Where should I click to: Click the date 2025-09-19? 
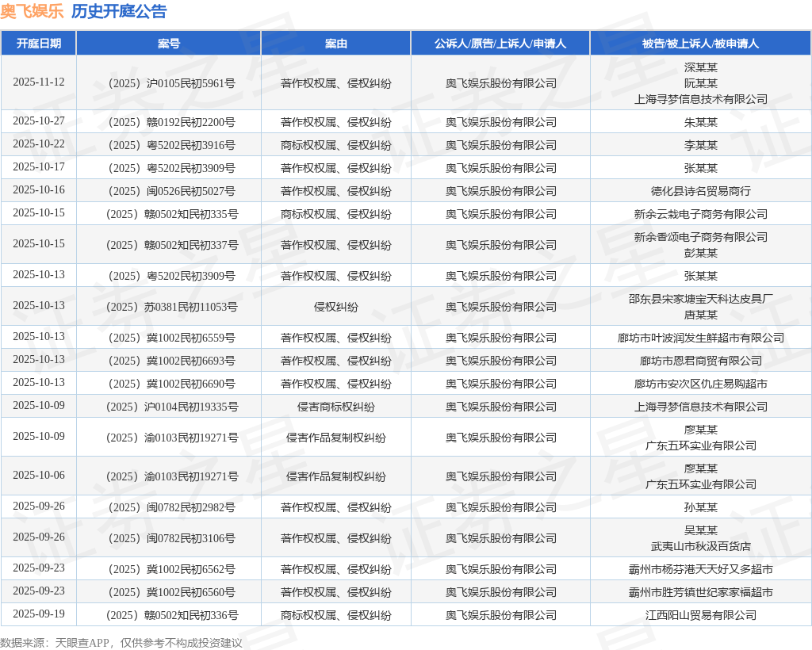click(39, 614)
